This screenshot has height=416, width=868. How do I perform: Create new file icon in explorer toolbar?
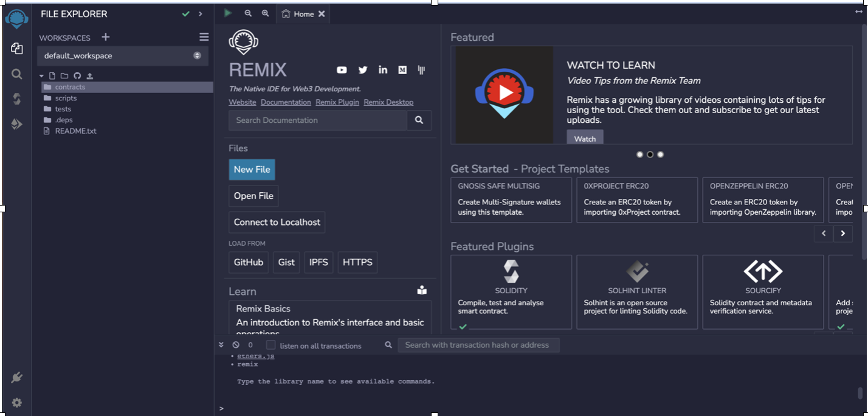[x=52, y=76]
